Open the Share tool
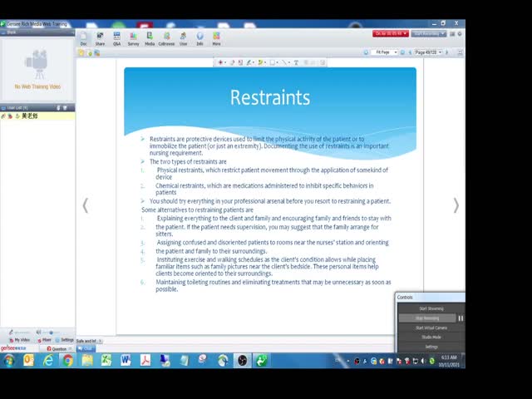Image resolution: width=532 pixels, height=399 pixels. point(100,38)
